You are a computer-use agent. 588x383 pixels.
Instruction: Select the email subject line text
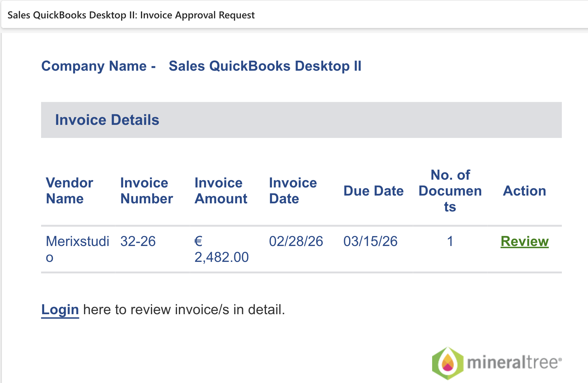[x=131, y=15]
